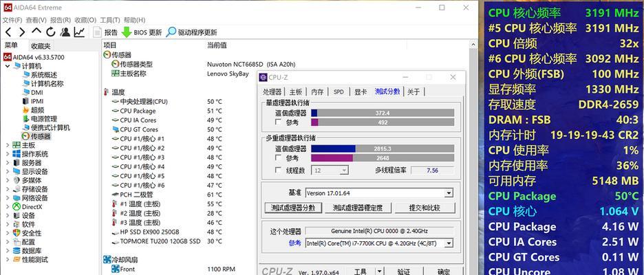
Task: Select 计算机名称 tree item
Action: coord(47,84)
